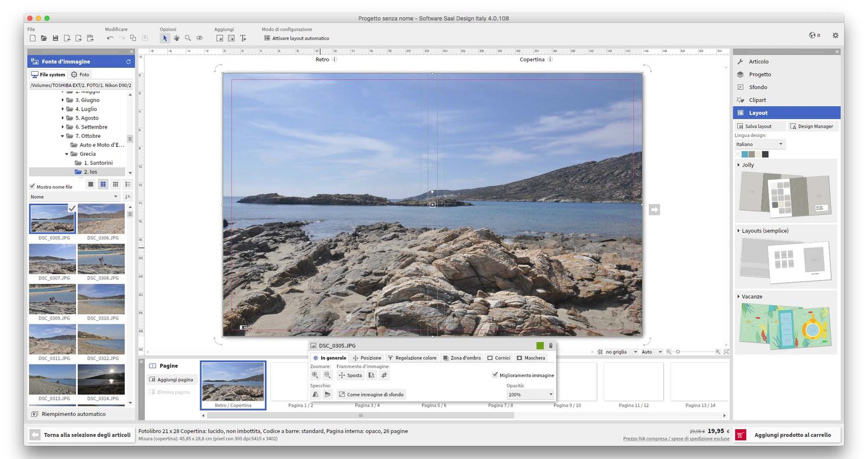
Task: Open the Opacità 100% dropdown
Action: (529, 394)
